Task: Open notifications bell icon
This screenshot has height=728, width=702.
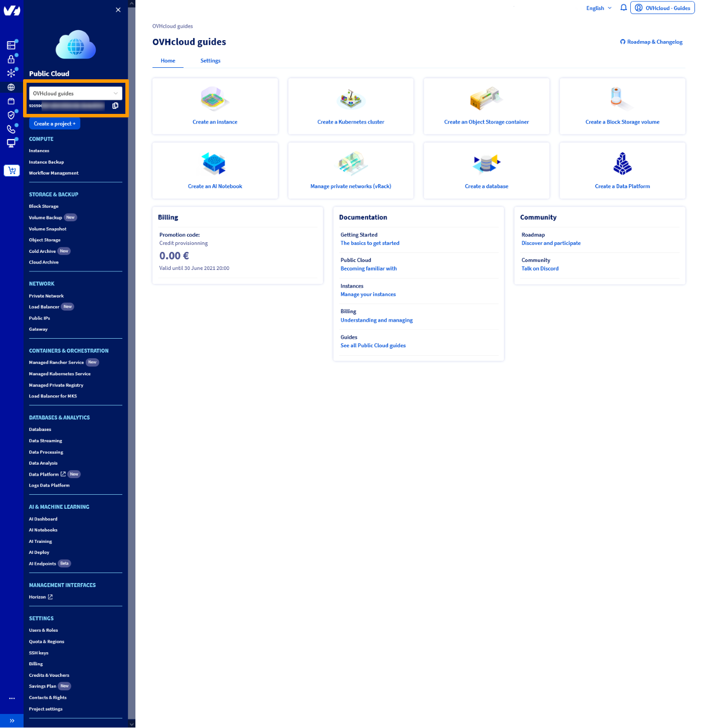Action: click(623, 8)
